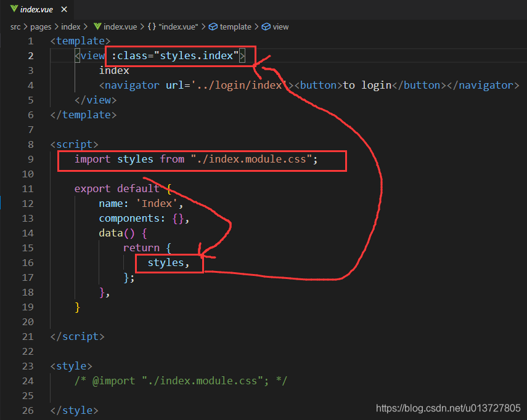The image size is (527, 420).
Task: Open the index folder breadcrumb dropdown
Action: (71, 26)
